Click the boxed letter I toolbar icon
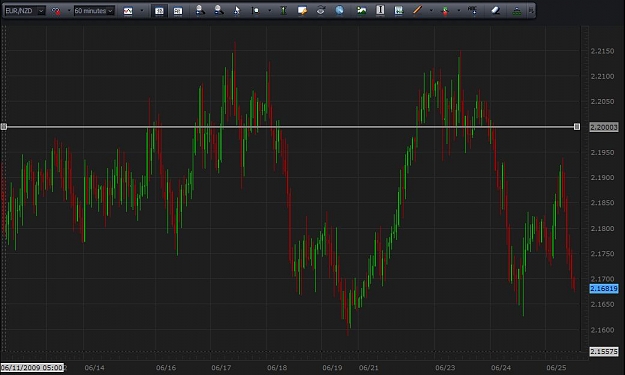Viewport: 625px width, 375px height. (380, 11)
